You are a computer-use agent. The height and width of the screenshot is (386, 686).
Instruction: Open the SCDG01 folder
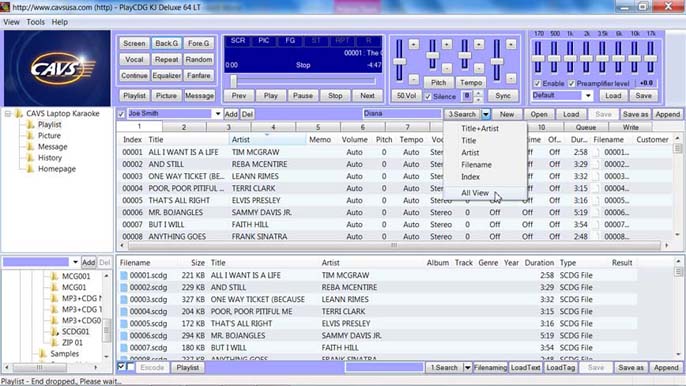(x=75, y=331)
